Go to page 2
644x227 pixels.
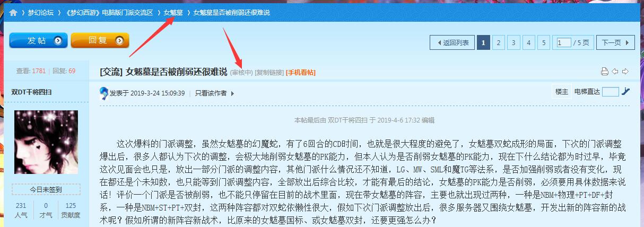498,42
